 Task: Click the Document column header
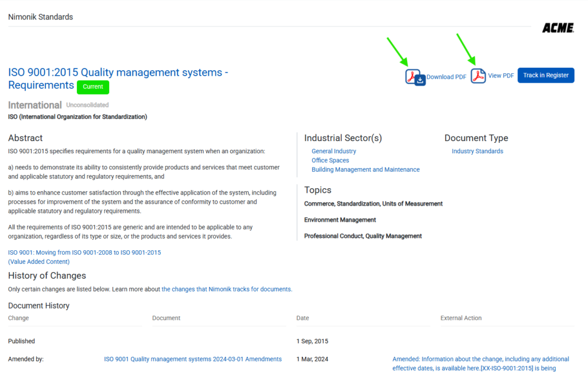click(x=166, y=318)
